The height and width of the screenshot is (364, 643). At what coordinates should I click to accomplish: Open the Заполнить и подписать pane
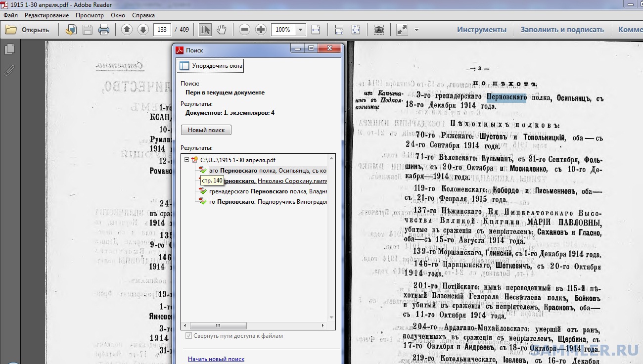[562, 30]
